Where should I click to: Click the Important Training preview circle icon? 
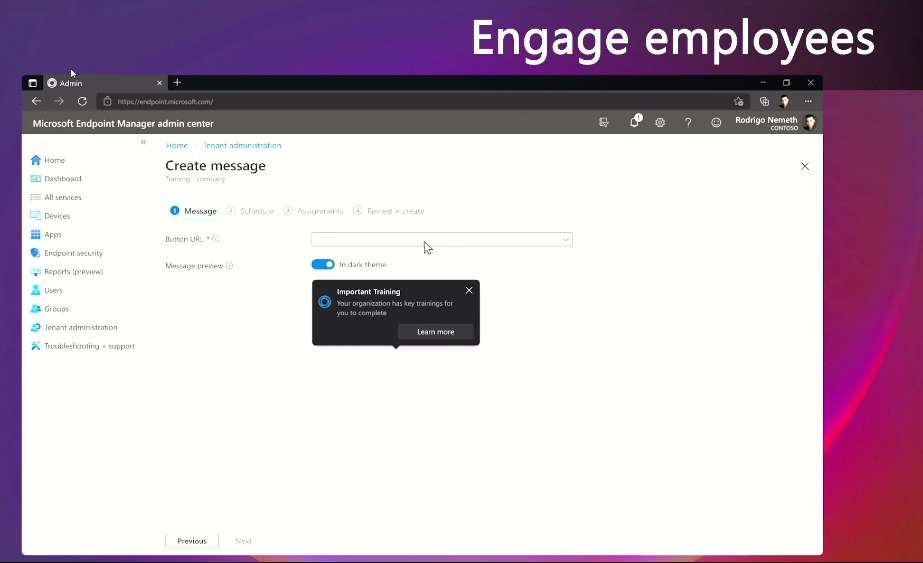[x=324, y=302]
